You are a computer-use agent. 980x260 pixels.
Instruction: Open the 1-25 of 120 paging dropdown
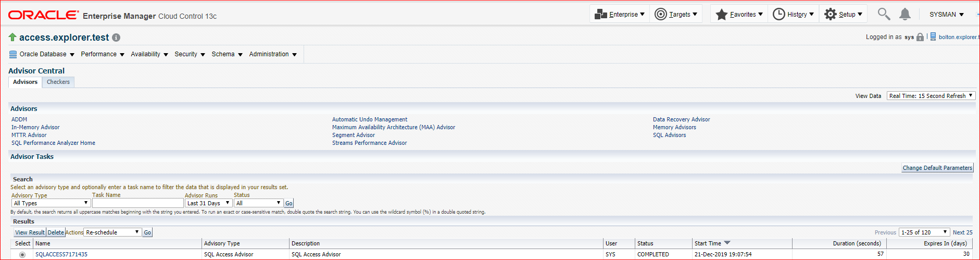click(925, 232)
